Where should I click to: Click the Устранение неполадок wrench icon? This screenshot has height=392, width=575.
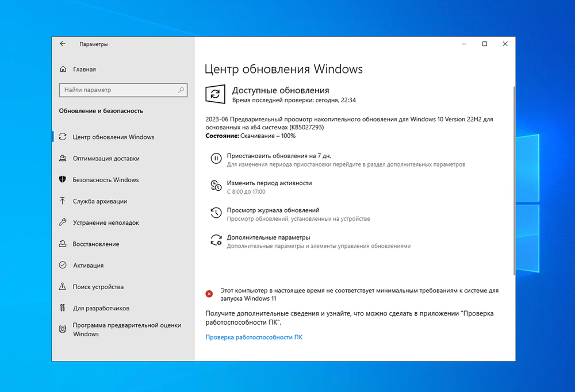(63, 222)
